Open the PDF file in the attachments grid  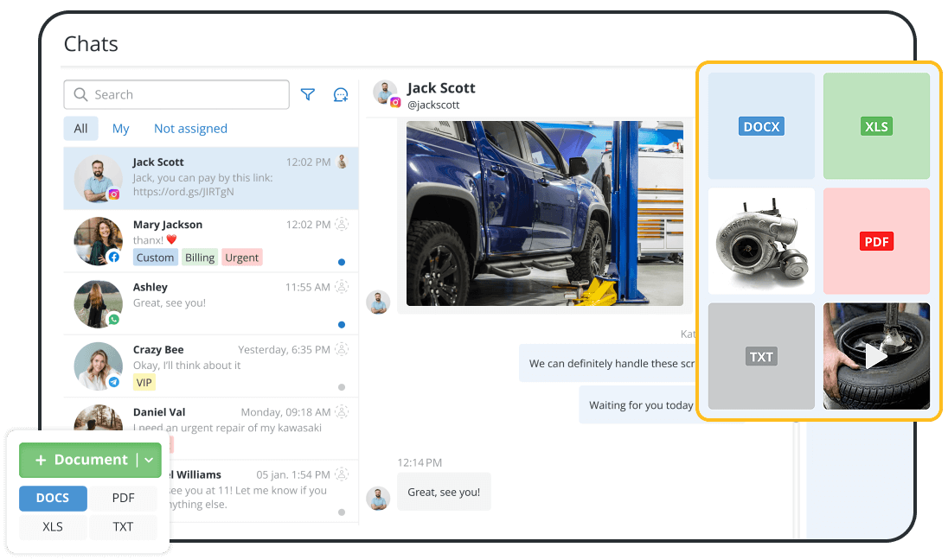click(x=876, y=241)
